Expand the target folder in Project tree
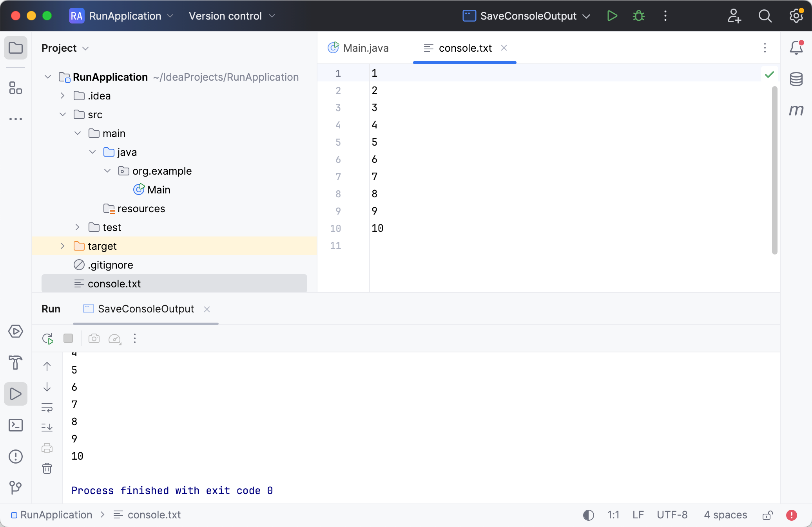Viewport: 812px width, 527px height. (62, 246)
